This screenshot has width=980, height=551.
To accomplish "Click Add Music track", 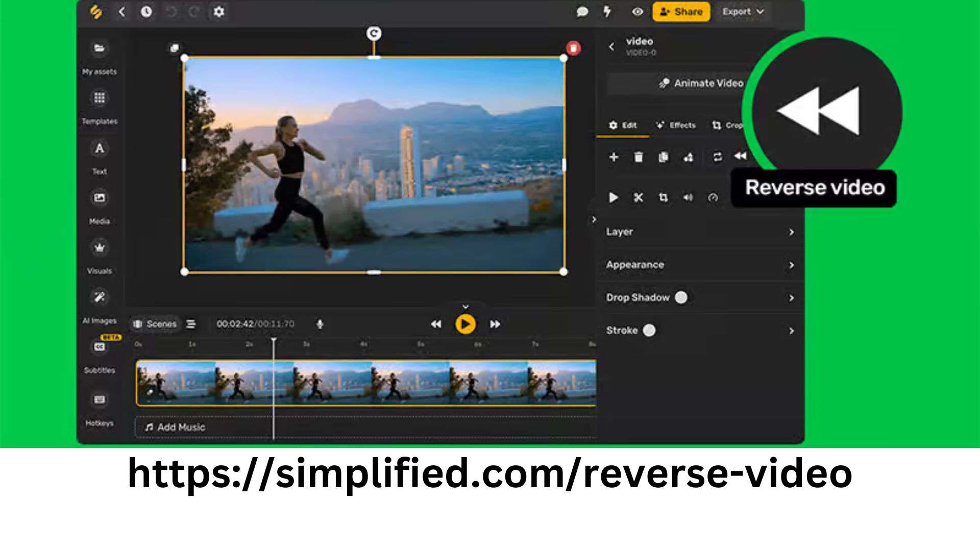I will coord(366,428).
